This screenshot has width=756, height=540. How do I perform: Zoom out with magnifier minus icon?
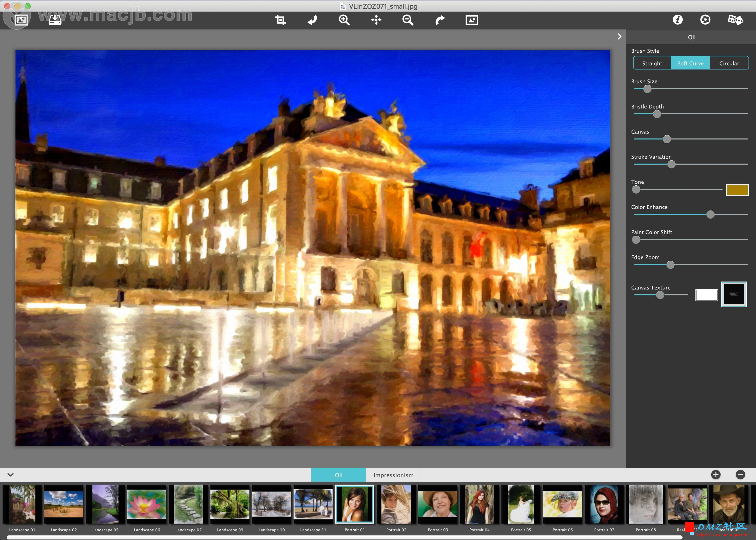point(408,20)
